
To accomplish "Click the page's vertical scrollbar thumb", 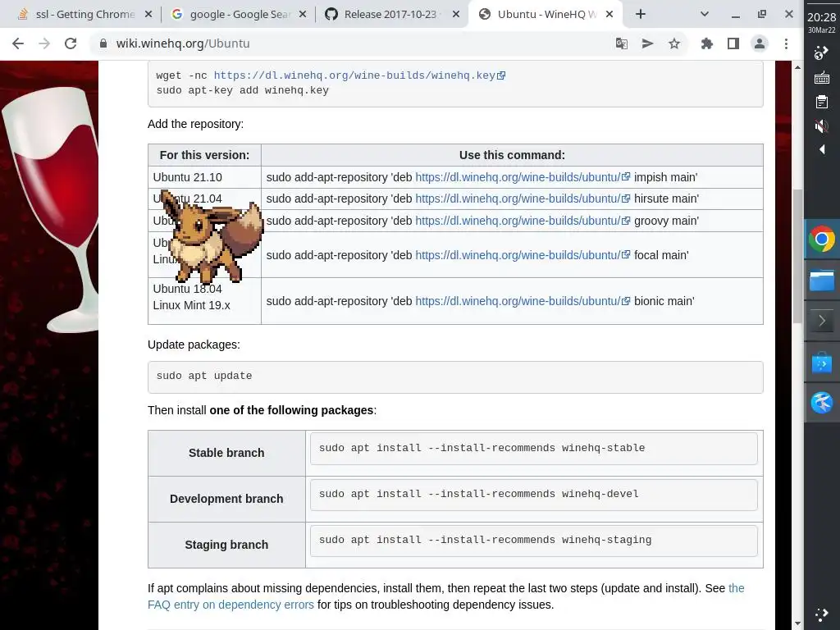I will (797, 254).
